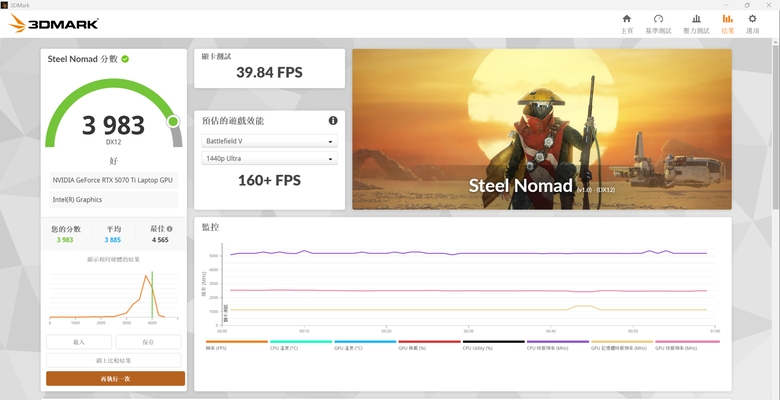Screen dimensions: 780x400
Task: Toggle the GPU 負載 (%) red legend
Action: pyautogui.click(x=429, y=345)
